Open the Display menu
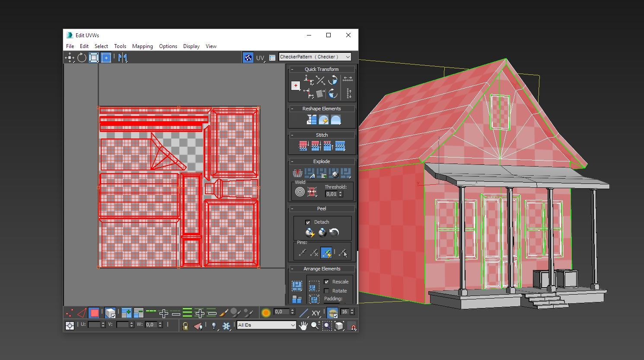 coord(191,46)
